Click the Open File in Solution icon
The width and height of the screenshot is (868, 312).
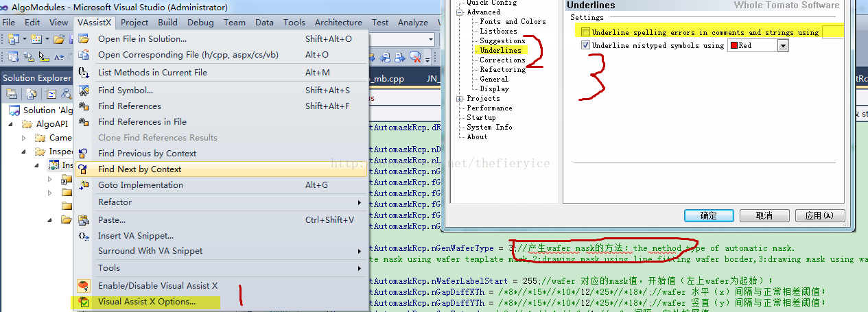(x=84, y=39)
